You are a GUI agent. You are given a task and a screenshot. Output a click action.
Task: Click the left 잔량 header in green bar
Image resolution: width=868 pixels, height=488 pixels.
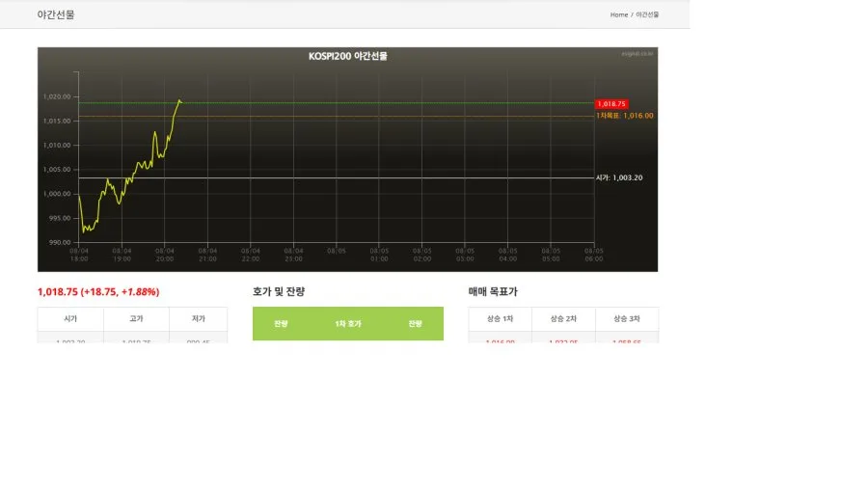281,324
